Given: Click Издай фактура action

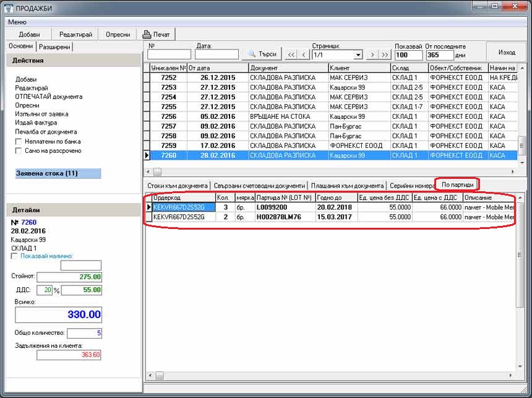Looking at the screenshot, I should pyautogui.click(x=36, y=123).
